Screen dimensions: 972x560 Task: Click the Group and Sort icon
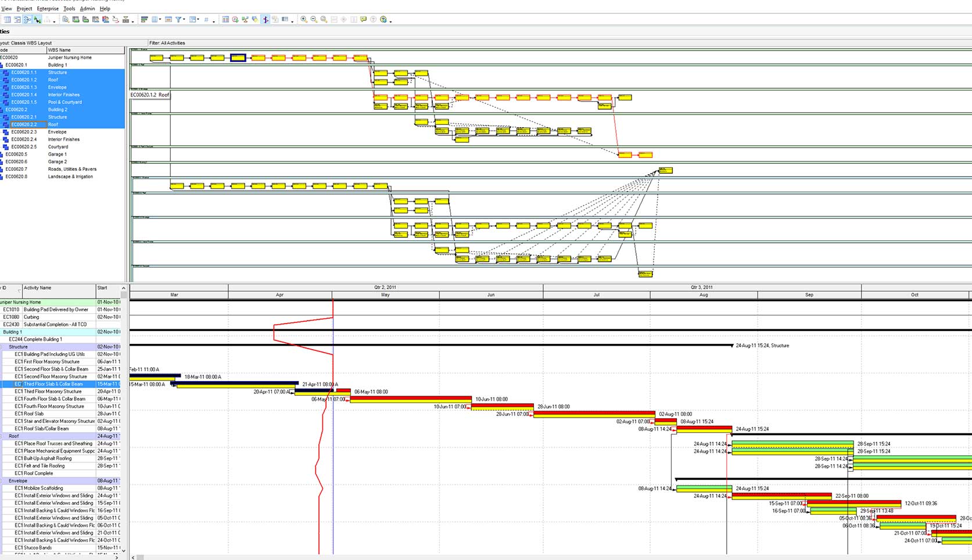pyautogui.click(x=192, y=19)
